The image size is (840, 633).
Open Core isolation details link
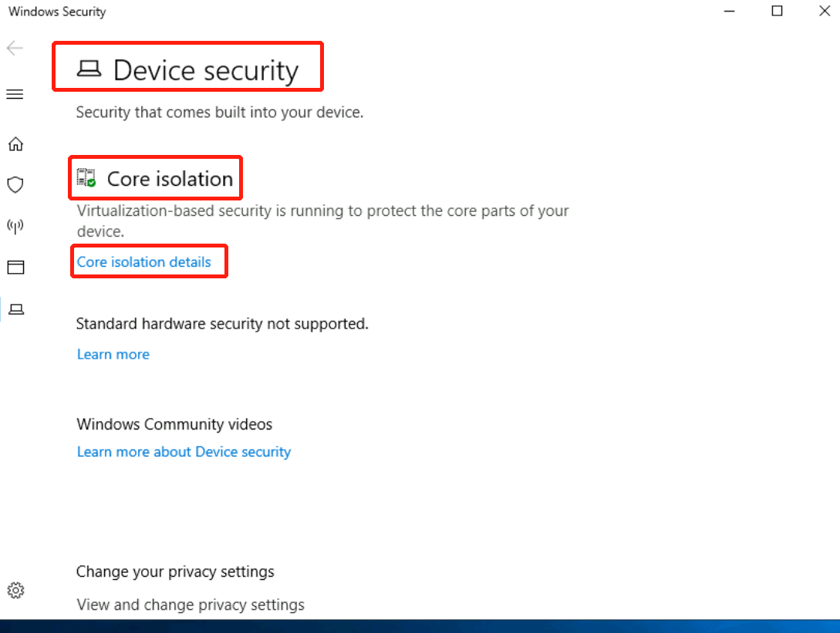point(144,262)
